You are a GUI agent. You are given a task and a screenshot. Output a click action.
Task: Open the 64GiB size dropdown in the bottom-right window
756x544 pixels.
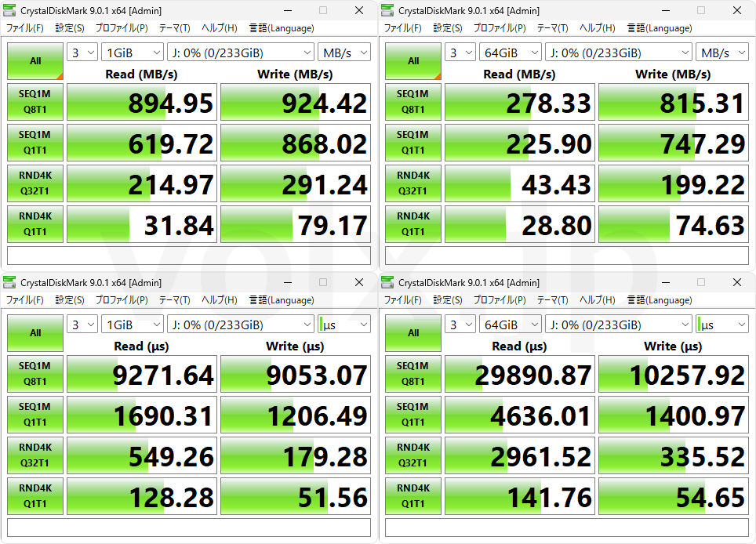(x=510, y=325)
